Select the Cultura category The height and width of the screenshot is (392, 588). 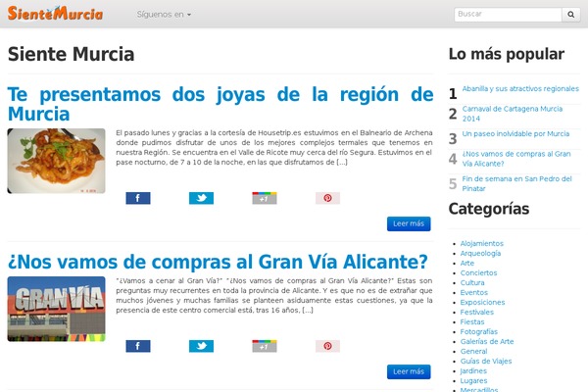coord(472,282)
